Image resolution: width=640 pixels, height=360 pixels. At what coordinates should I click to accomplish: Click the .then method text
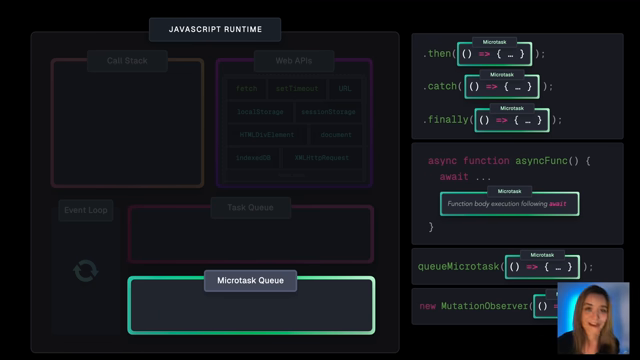pos(437,53)
